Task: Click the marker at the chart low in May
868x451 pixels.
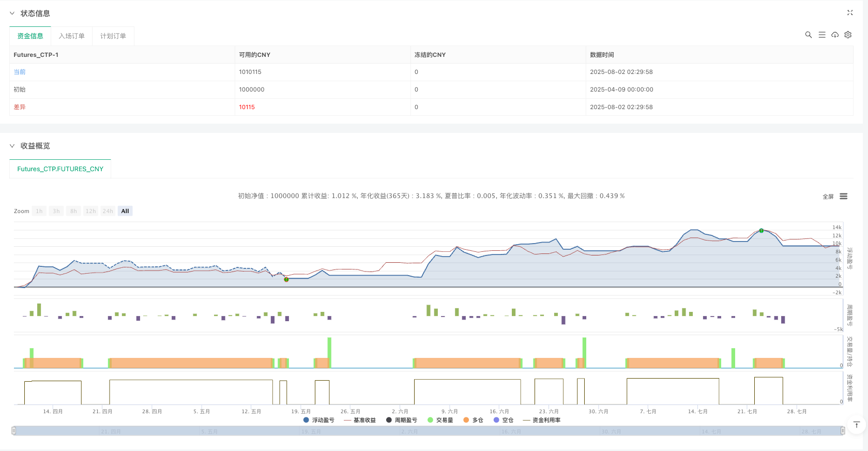Action: tap(286, 279)
